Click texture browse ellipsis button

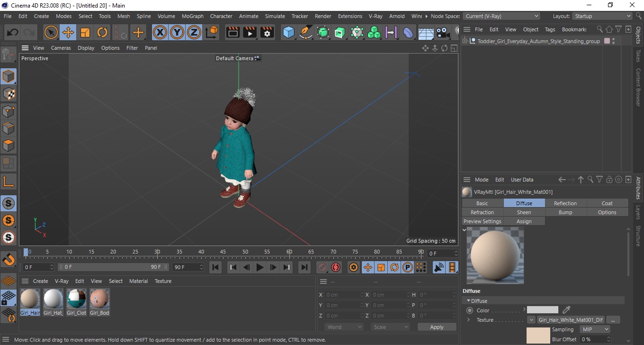click(x=613, y=320)
